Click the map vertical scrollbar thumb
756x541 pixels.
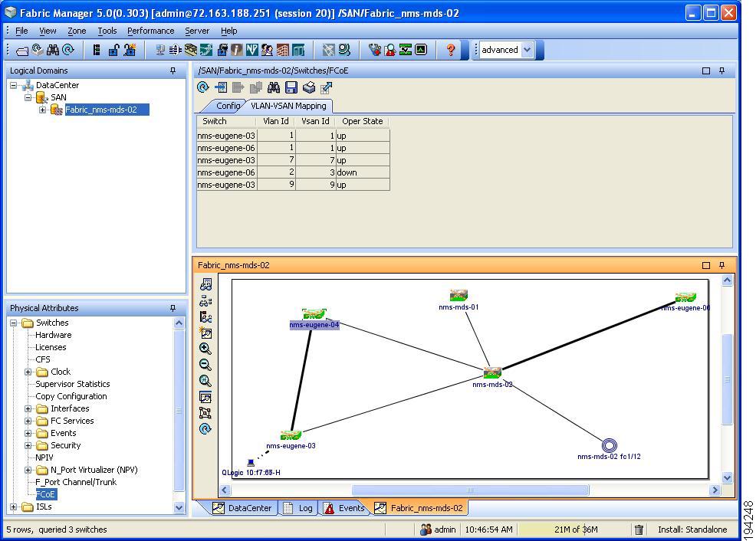click(727, 379)
